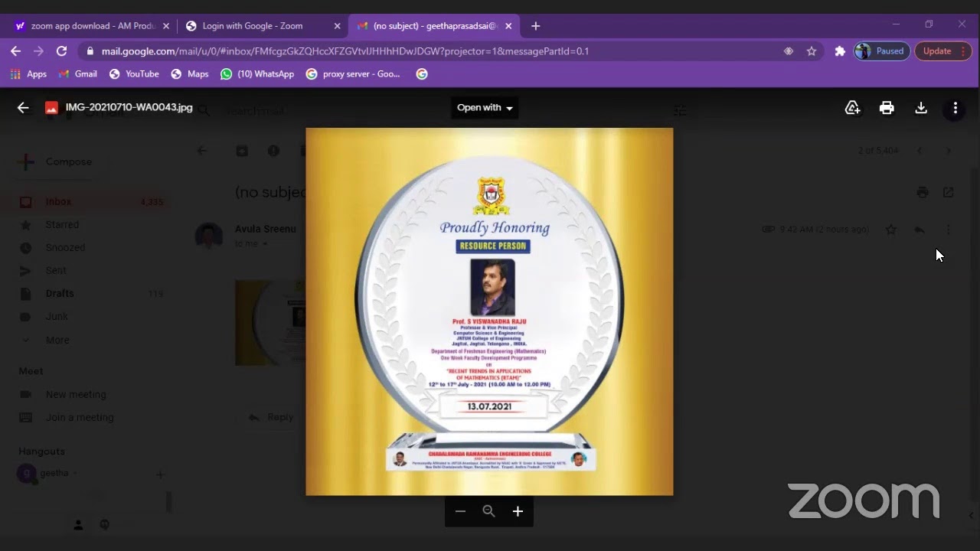Reply using the arrow icon in message header
This screenshot has height=551, width=980.
[x=920, y=230]
